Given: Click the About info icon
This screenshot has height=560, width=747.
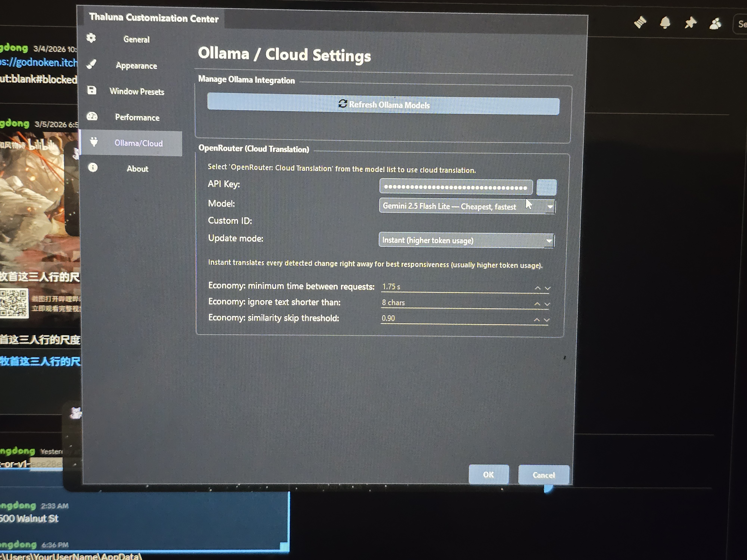Looking at the screenshot, I should [x=92, y=167].
